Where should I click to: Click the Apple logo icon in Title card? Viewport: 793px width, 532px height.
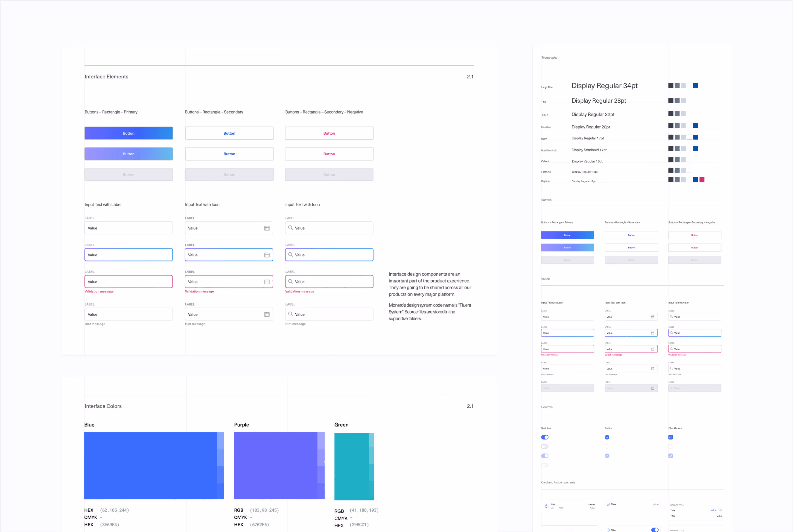[x=546, y=506]
